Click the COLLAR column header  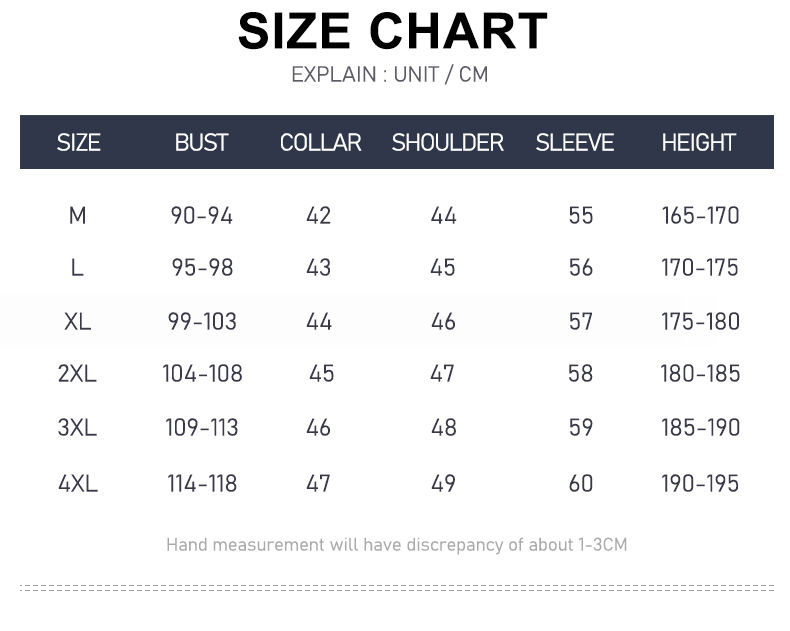point(320,143)
